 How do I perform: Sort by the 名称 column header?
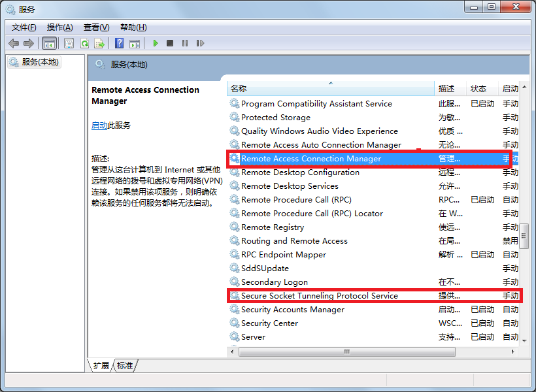pyautogui.click(x=330, y=88)
